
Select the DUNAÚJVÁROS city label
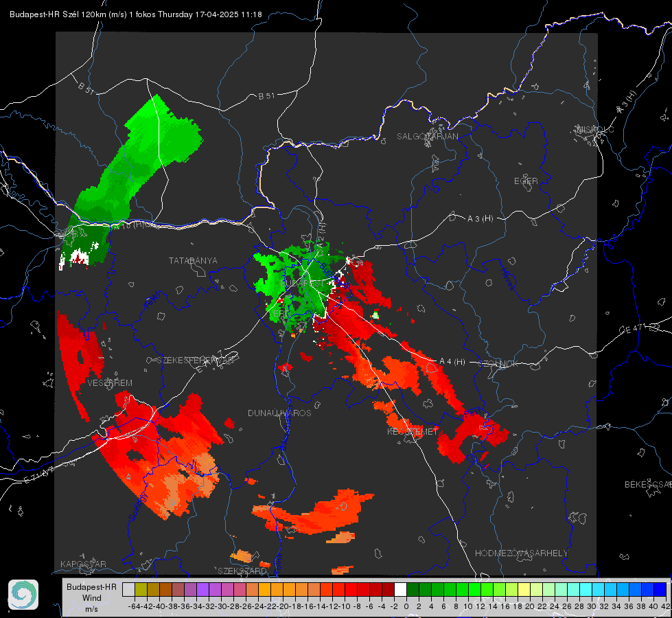click(x=279, y=413)
